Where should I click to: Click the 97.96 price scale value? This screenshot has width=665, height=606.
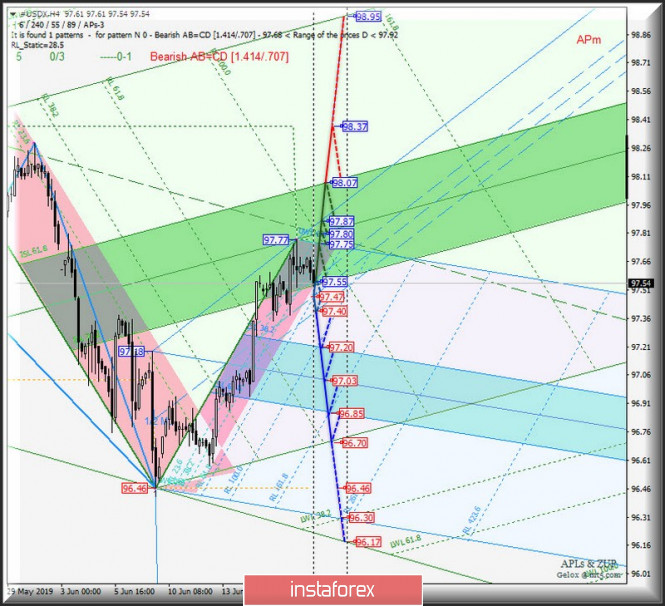[640, 205]
